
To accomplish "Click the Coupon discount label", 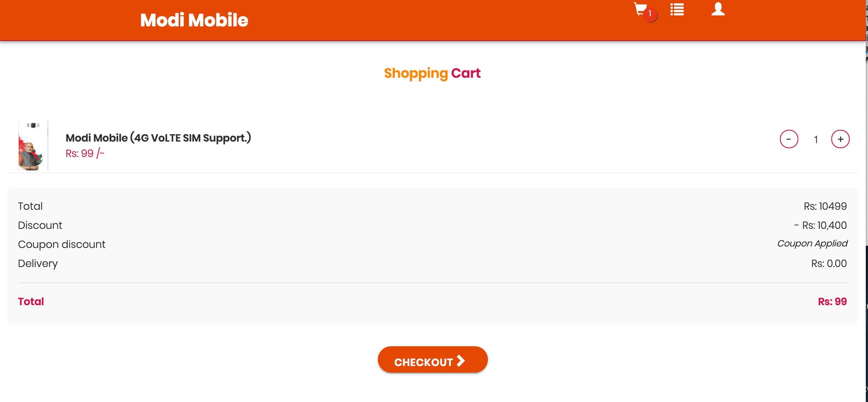I will (61, 244).
